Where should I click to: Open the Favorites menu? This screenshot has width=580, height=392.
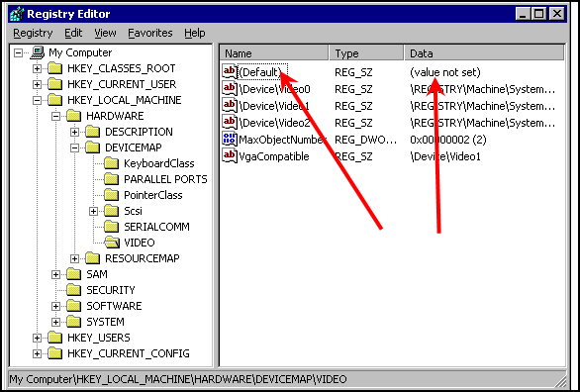click(x=150, y=33)
